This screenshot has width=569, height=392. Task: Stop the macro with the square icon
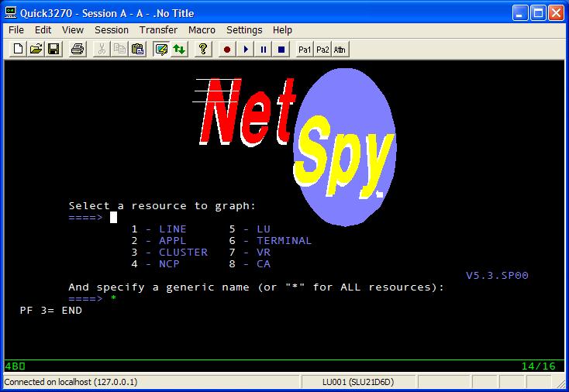[281, 49]
